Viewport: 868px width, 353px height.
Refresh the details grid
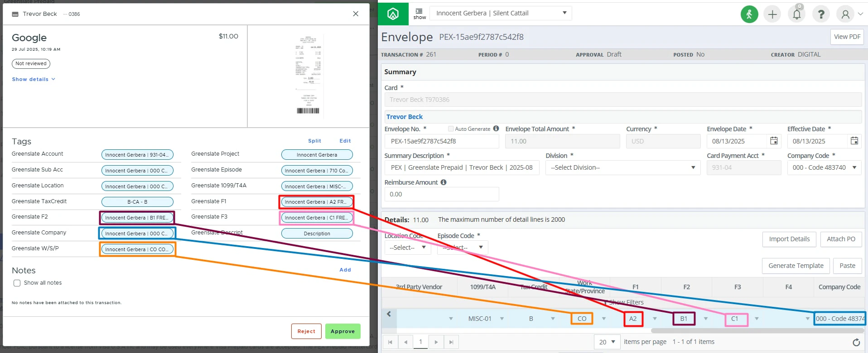pos(856,342)
